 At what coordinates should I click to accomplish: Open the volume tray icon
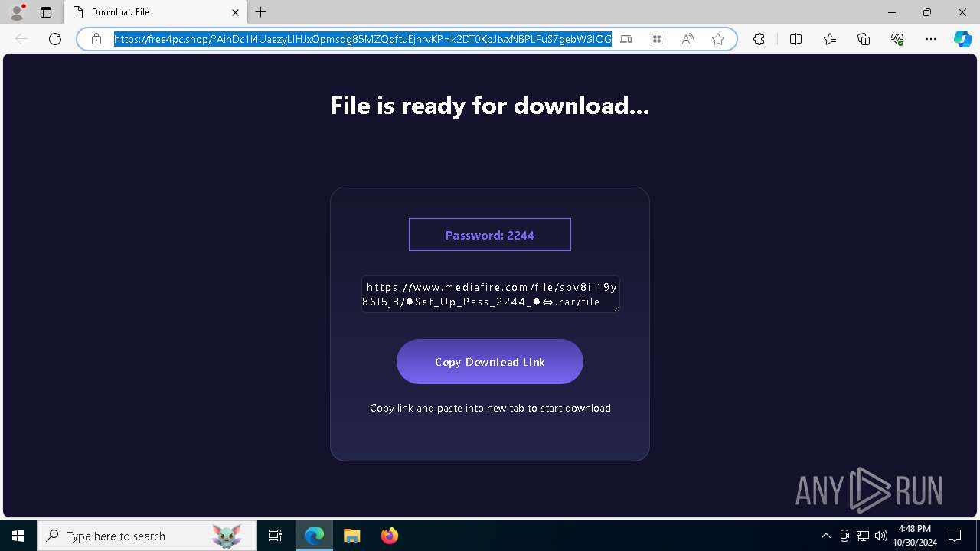click(x=881, y=536)
